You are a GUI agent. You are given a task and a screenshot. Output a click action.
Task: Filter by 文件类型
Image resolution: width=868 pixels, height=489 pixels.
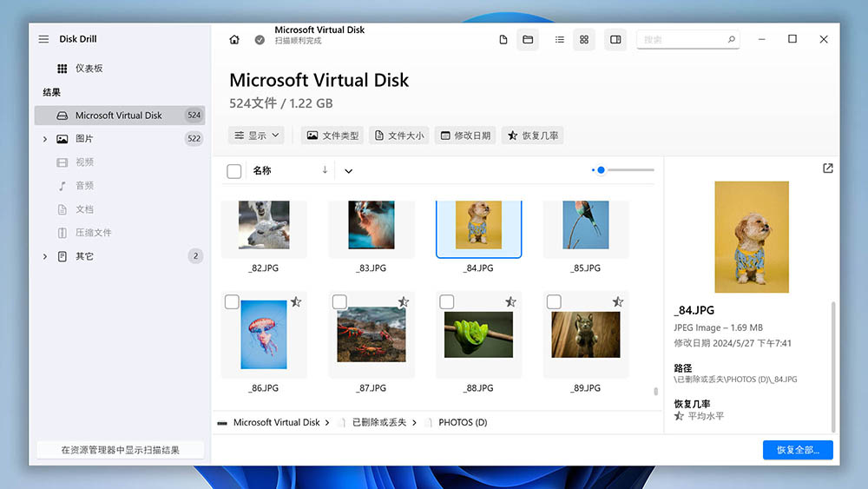[332, 135]
